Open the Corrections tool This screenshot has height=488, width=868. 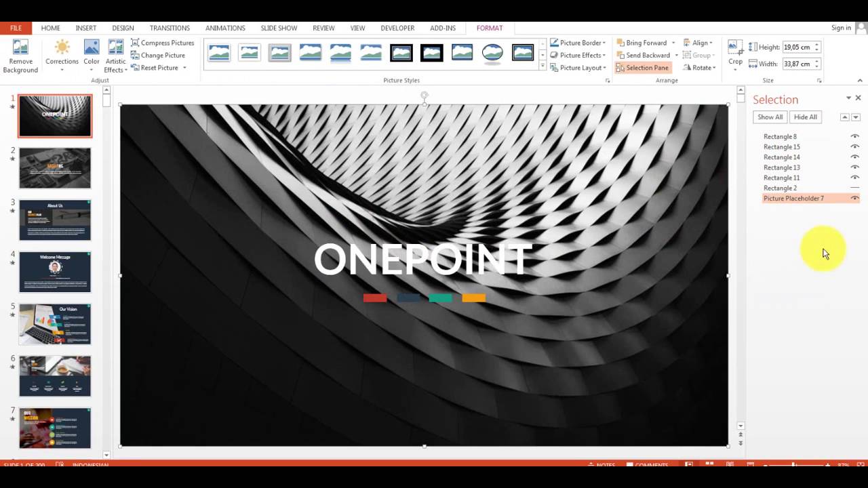[62, 56]
